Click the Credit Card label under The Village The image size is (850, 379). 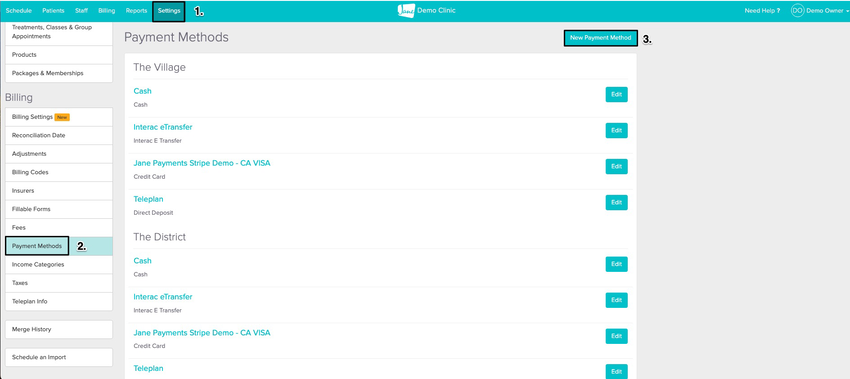(149, 177)
